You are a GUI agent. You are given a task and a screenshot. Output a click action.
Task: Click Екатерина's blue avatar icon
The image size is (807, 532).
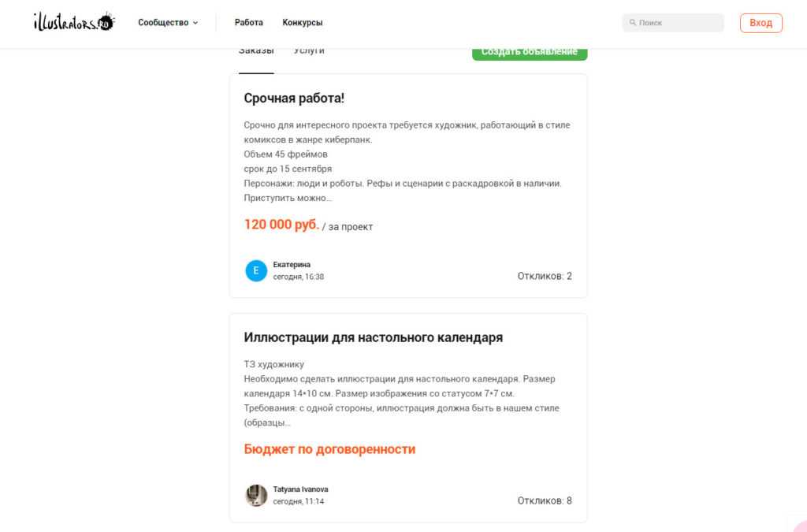pos(256,270)
